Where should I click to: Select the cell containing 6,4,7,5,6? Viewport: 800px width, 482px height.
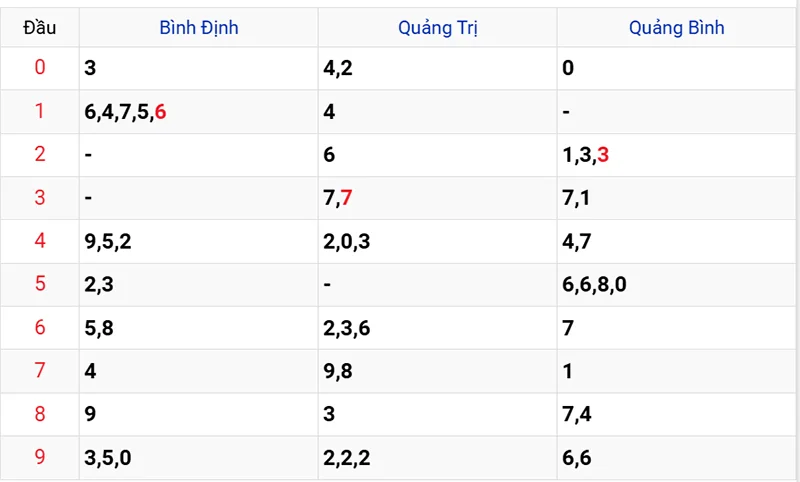coord(126,112)
